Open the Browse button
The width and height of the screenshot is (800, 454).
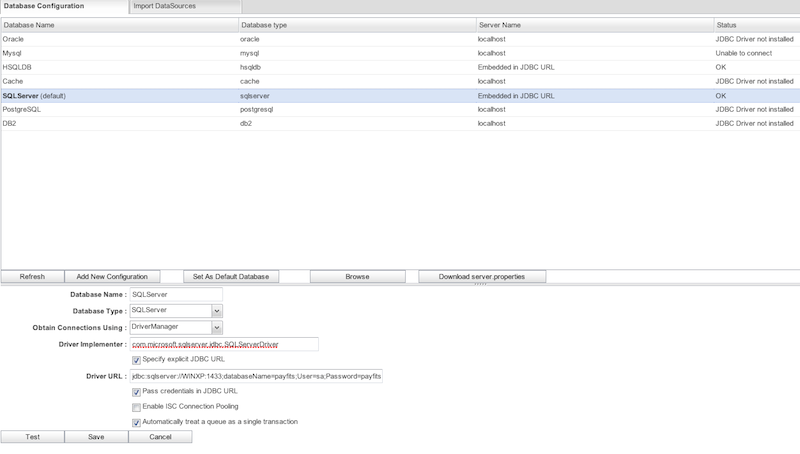point(357,276)
